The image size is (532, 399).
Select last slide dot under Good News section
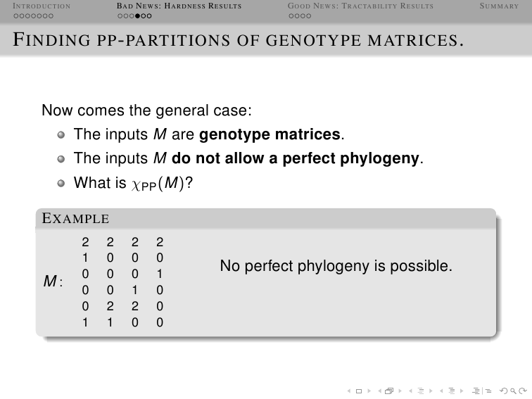tap(308, 16)
